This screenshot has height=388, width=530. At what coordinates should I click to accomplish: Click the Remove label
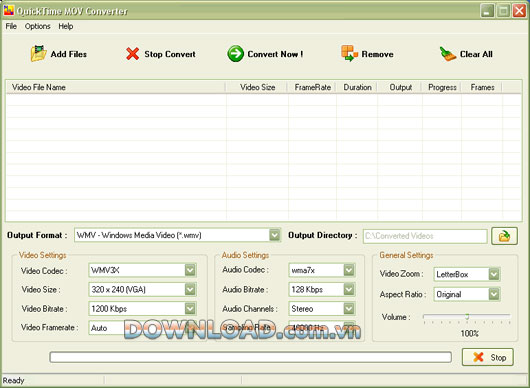[x=377, y=54]
